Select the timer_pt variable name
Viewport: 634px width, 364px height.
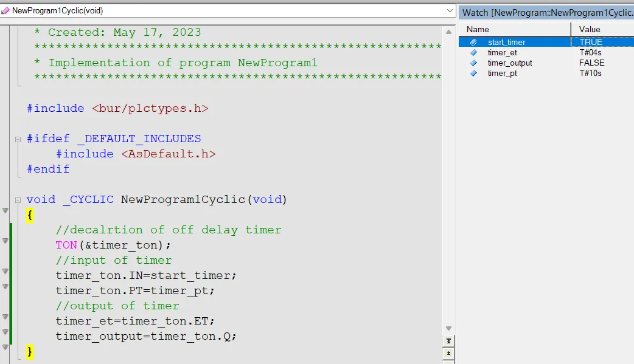pyautogui.click(x=502, y=74)
